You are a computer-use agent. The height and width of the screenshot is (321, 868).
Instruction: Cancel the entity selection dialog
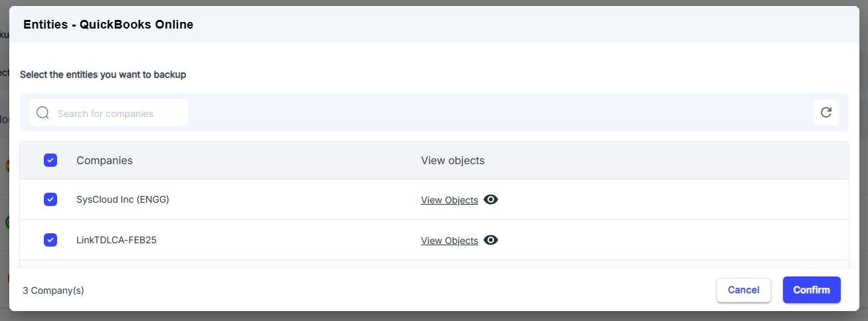tap(744, 290)
